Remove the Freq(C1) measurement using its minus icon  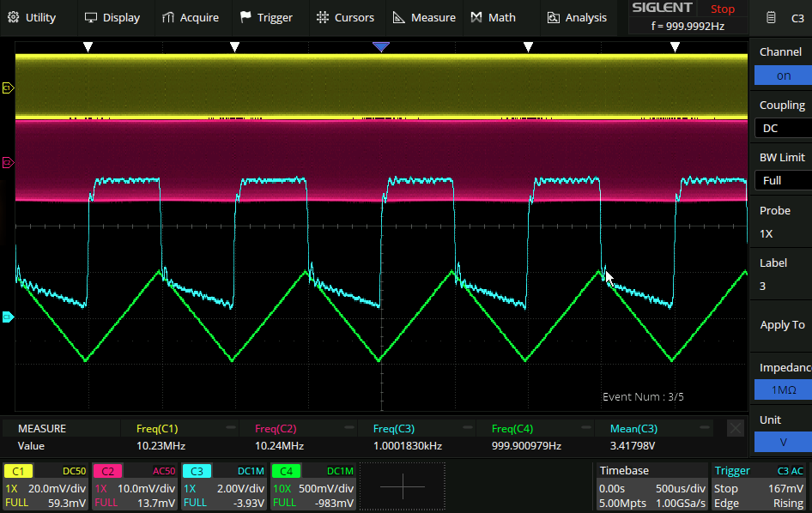(x=230, y=427)
